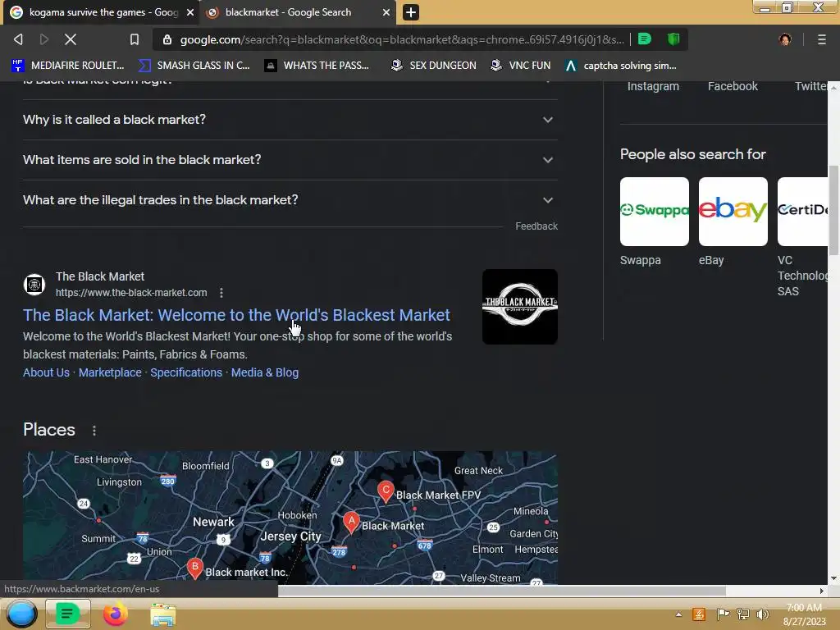The height and width of the screenshot is (630, 840).
Task: Select the Swappa suggestion card
Action: (654, 221)
